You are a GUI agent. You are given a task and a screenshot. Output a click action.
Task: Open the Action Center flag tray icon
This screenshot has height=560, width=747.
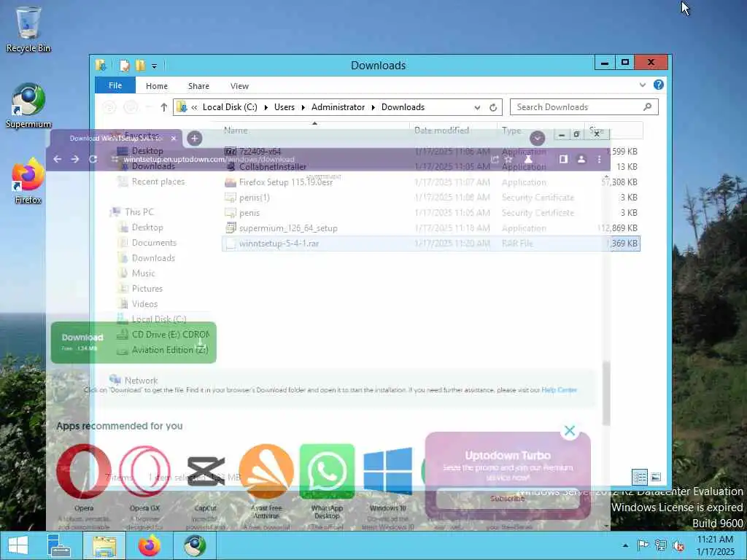pyautogui.click(x=643, y=545)
